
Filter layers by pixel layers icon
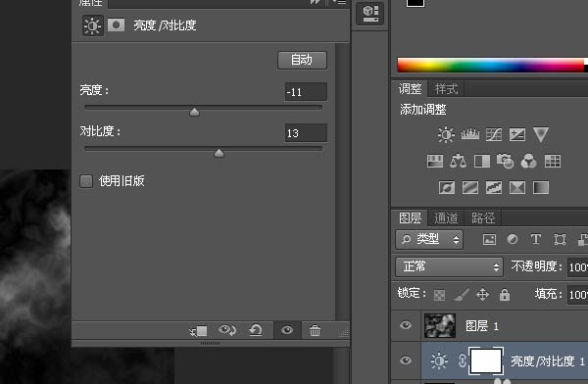point(489,239)
